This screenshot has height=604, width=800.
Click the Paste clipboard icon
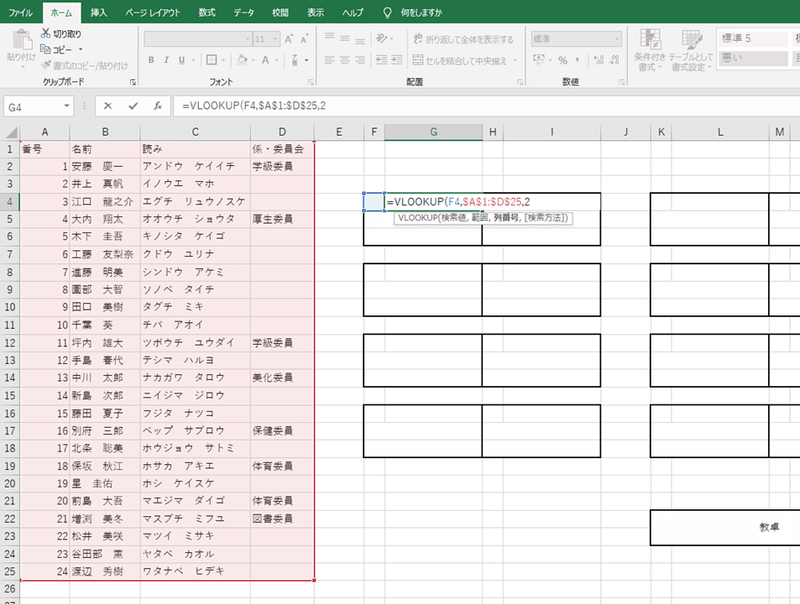(x=22, y=40)
